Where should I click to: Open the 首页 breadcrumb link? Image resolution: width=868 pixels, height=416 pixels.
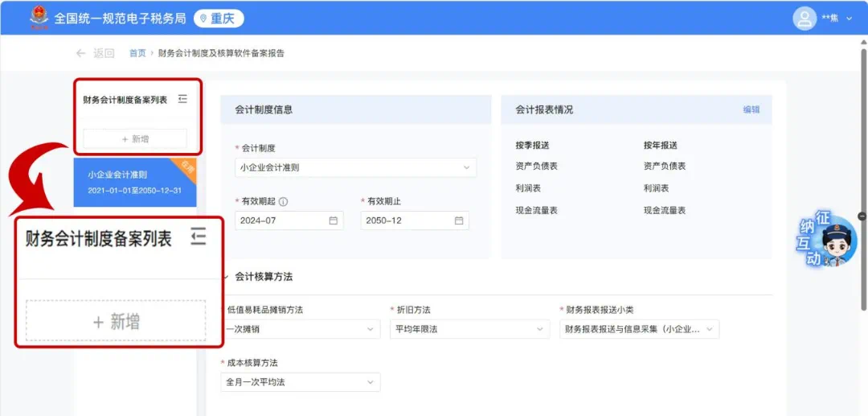click(137, 53)
